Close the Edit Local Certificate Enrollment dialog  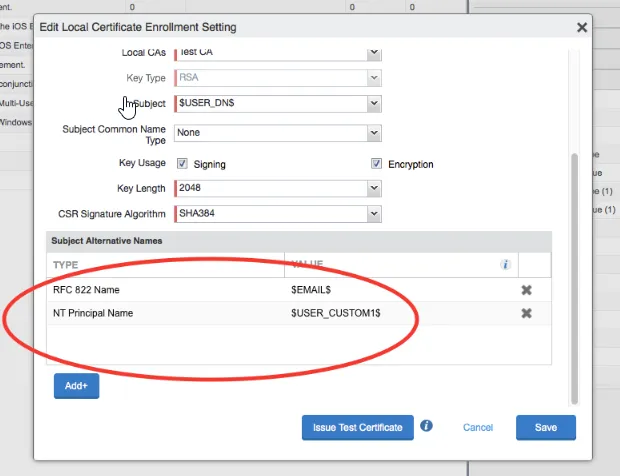(x=582, y=27)
